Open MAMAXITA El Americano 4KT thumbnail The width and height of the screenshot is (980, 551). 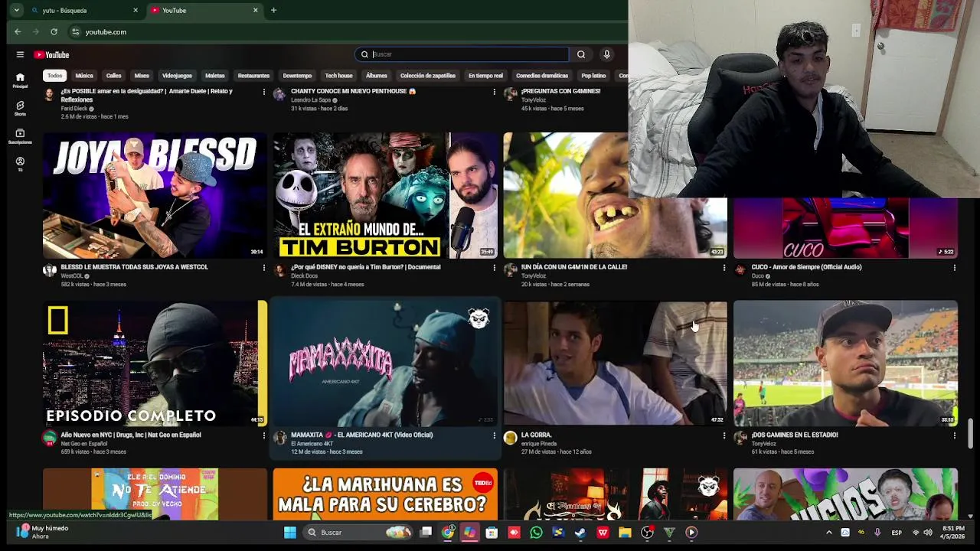pyautogui.click(x=385, y=363)
